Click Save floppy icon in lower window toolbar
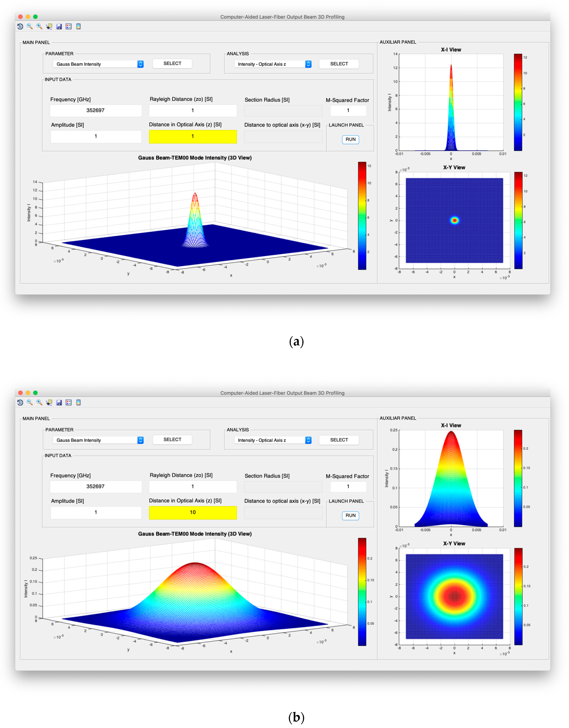This screenshot has height=728, width=569. 59,402
